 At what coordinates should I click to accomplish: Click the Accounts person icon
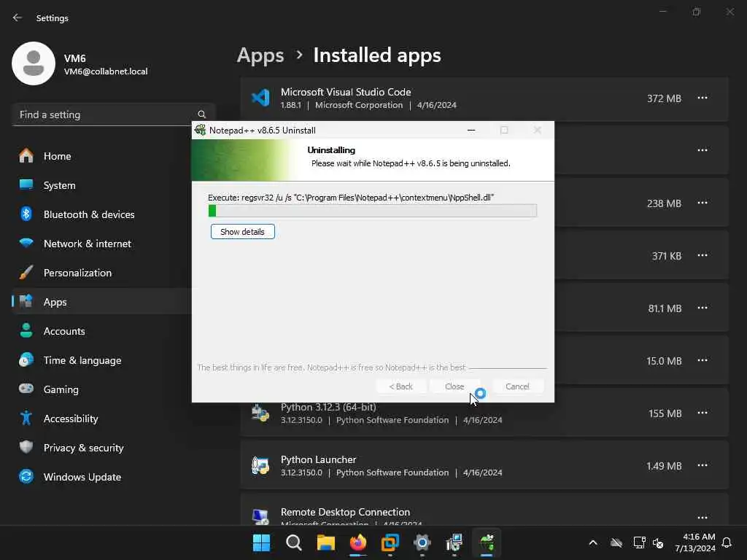click(x=26, y=330)
